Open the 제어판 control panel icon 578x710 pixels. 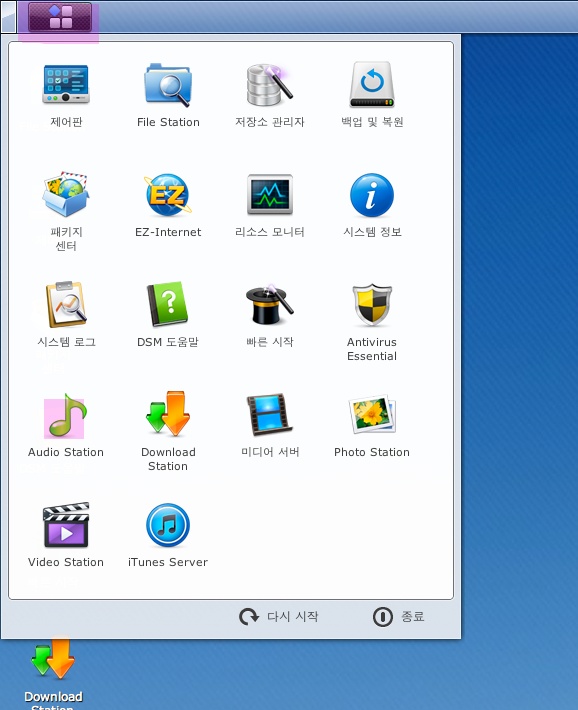(x=66, y=85)
